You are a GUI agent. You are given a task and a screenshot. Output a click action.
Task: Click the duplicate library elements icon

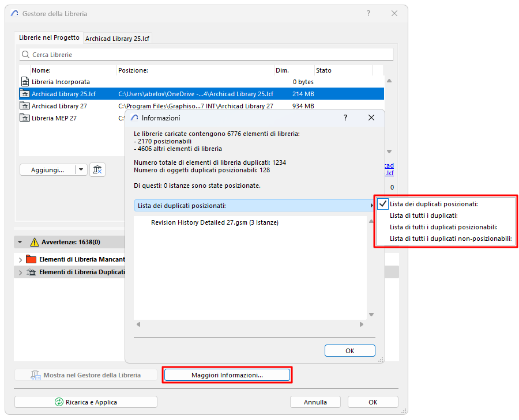tap(31, 272)
